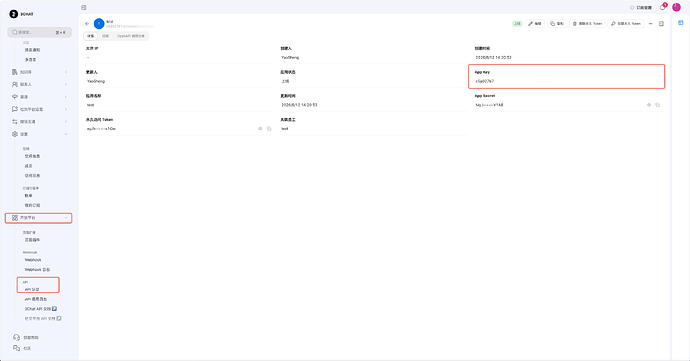Image resolution: width=690 pixels, height=361 pixels.
Task: Open the OpenAPI call records tab
Action: click(131, 36)
